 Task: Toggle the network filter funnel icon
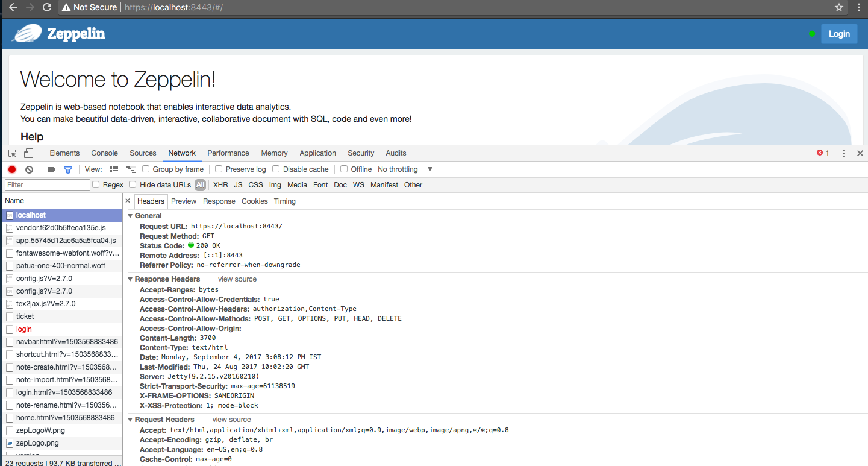pos(68,169)
